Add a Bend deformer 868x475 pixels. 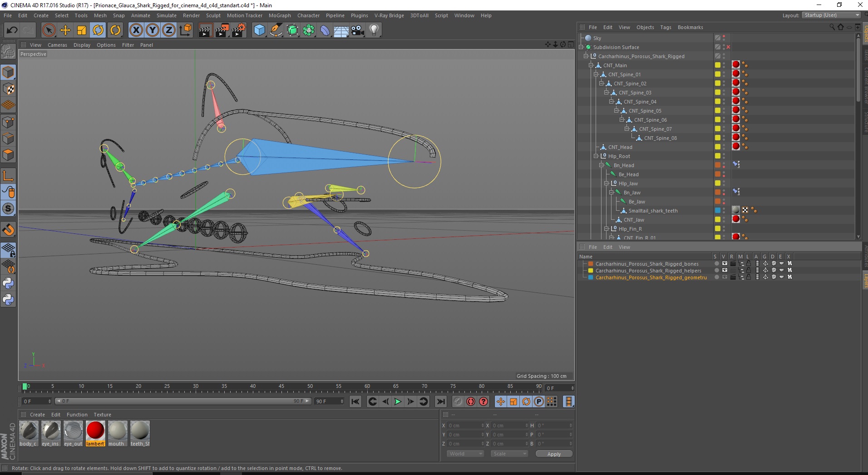coord(325,30)
